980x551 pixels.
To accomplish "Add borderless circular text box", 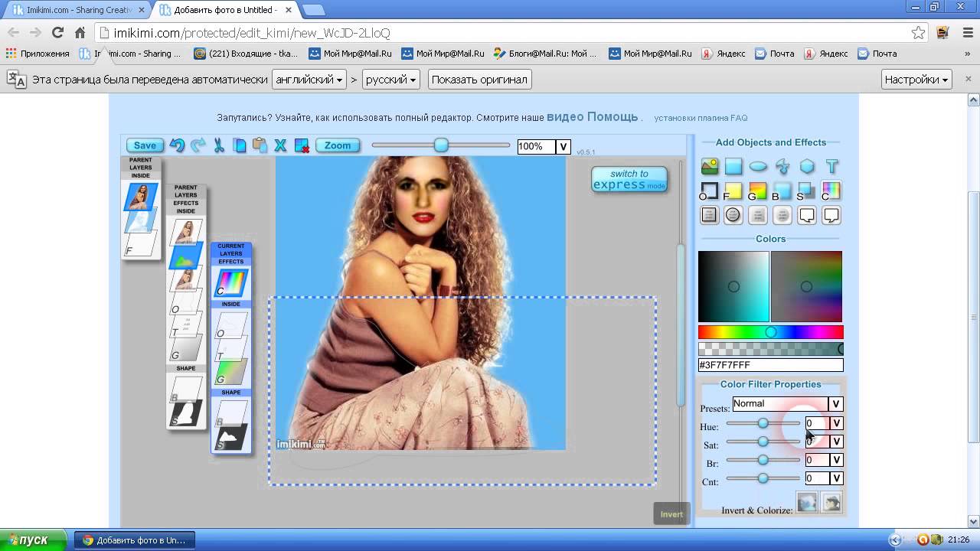I will [782, 215].
